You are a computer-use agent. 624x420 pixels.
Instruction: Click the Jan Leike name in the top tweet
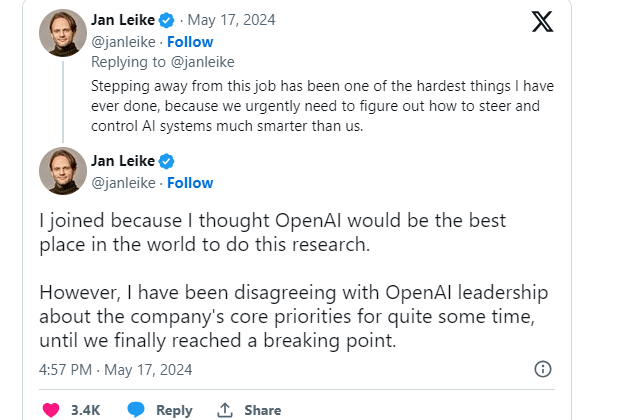coord(123,20)
